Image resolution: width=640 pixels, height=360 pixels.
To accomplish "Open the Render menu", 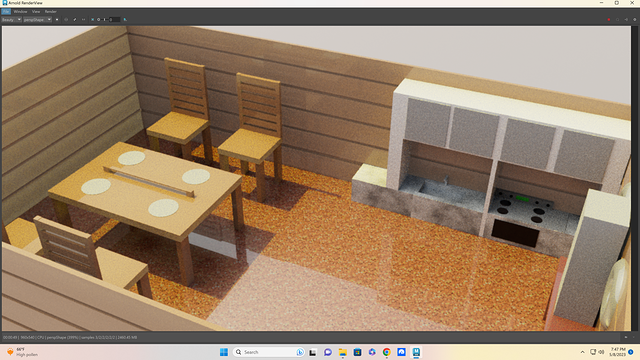I will pyautogui.click(x=51, y=11).
